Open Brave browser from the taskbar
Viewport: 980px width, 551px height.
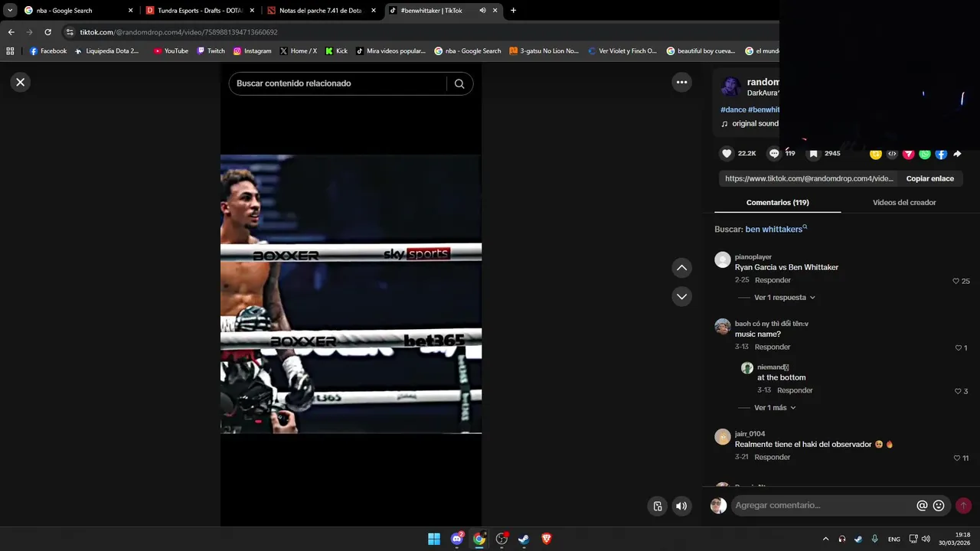click(547, 539)
